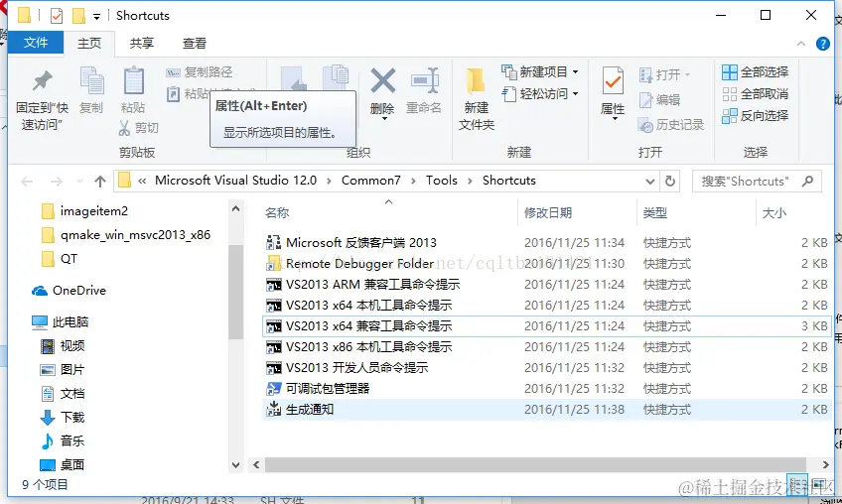
Task: Open the qmake_win_msvc2013_x86 folder
Action: pyautogui.click(x=126, y=235)
